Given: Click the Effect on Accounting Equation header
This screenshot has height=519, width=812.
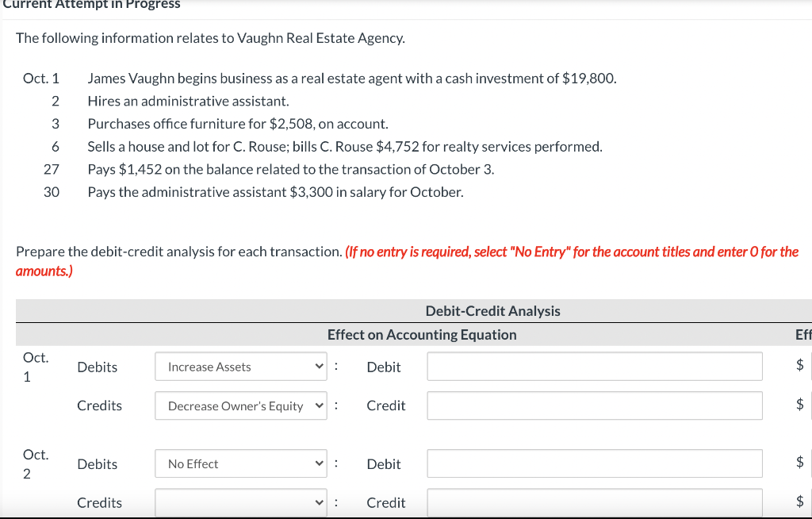Looking at the screenshot, I should (422, 334).
